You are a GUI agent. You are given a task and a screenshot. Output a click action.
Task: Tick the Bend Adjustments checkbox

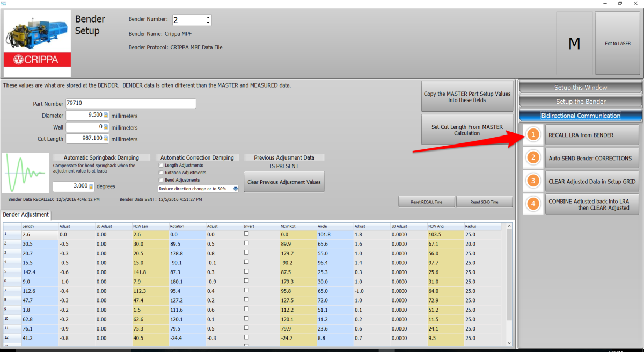161,180
